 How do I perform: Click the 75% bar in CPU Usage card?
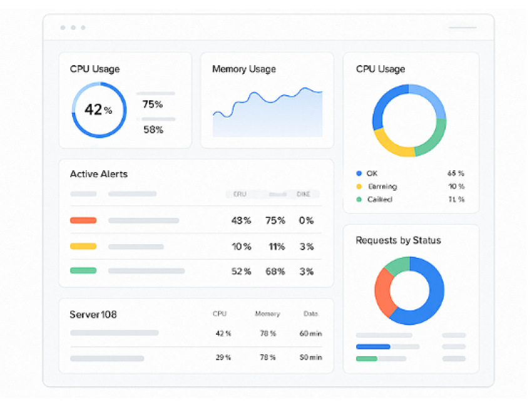[x=156, y=93]
